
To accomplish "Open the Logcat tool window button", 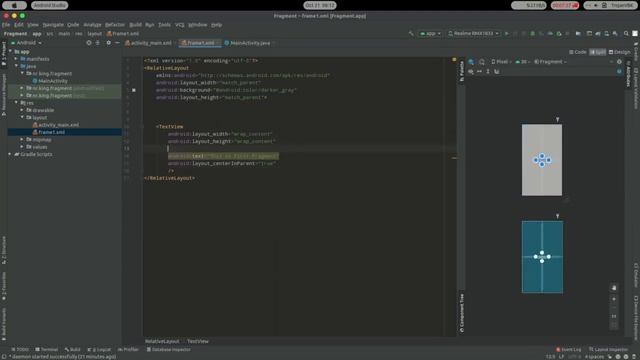I will [99, 350].
